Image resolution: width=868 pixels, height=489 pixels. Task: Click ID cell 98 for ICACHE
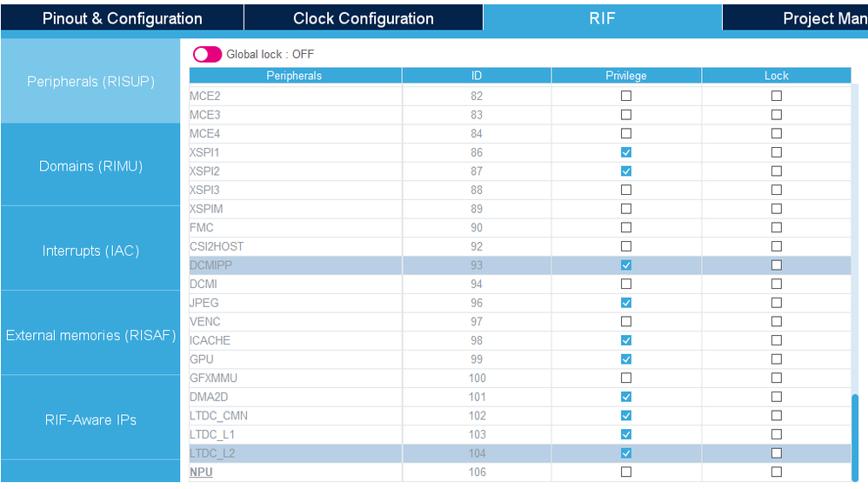coord(477,340)
